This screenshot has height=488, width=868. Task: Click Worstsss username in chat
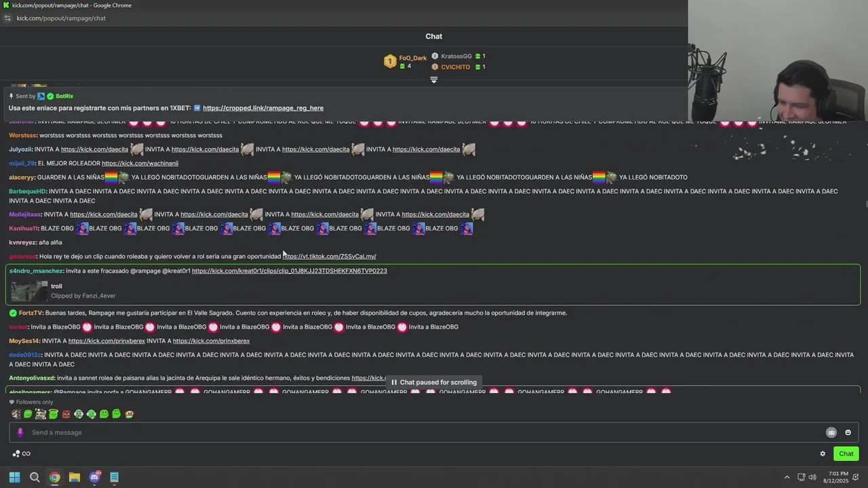(23, 136)
